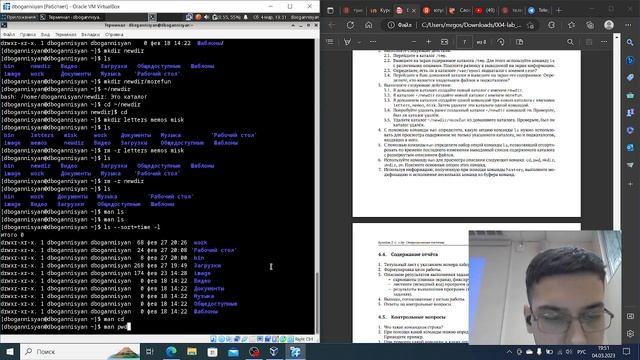This screenshot has height=360, width=640.
Task: Toggle the PDF table of contents sidebar
Action: tap(330, 42)
